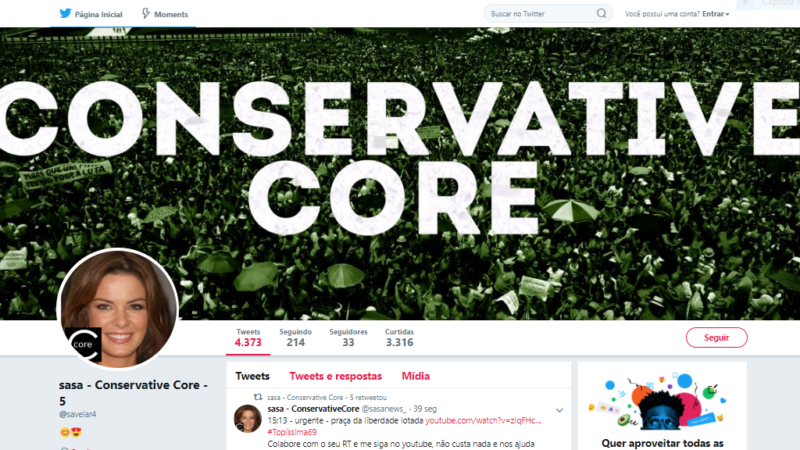
Task: Click the Twitter bird logo icon
Action: (65, 13)
